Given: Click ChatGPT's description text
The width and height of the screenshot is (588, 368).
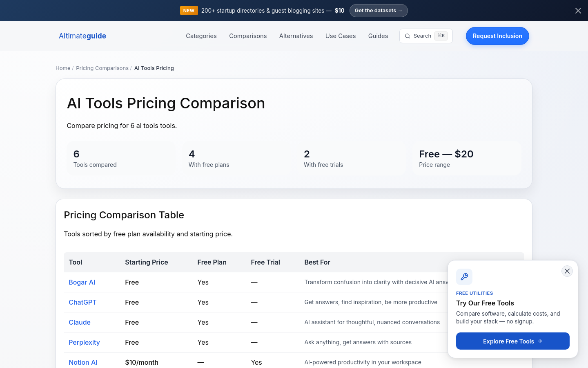Looking at the screenshot, I should pos(371,302).
